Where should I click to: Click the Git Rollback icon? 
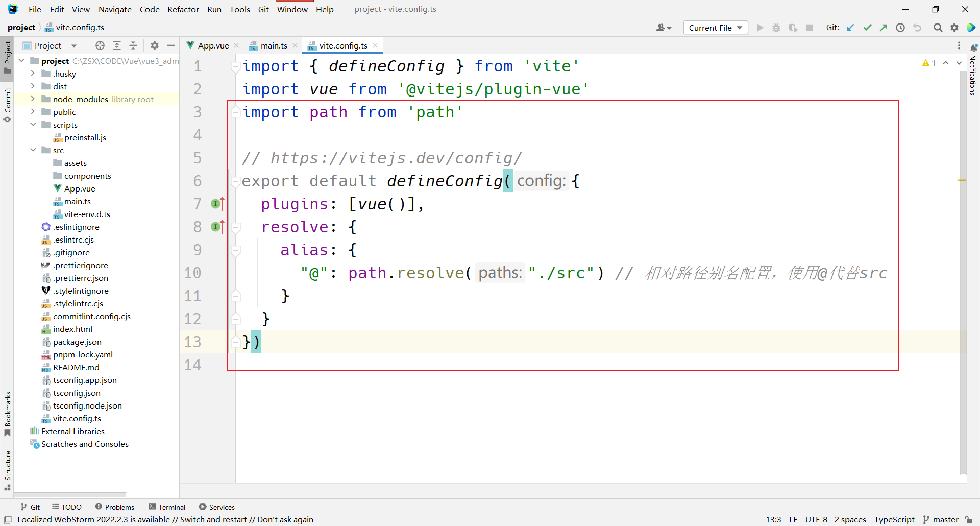pos(917,28)
